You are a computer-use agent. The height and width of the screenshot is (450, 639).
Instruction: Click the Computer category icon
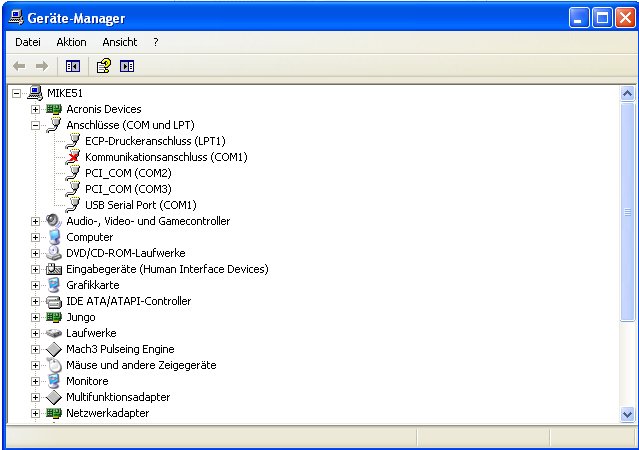click(x=54, y=237)
